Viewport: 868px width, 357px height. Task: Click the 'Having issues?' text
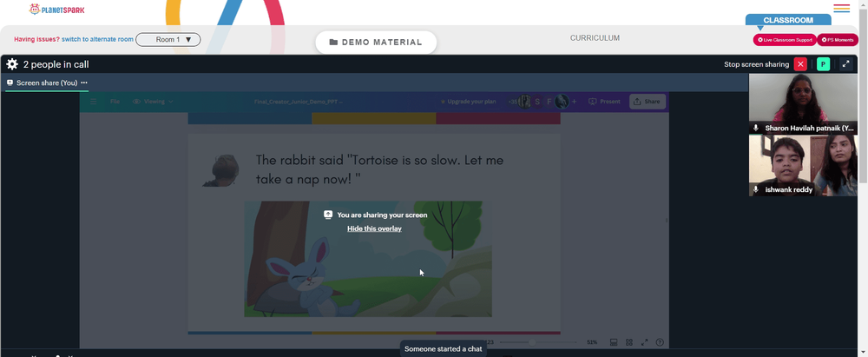pyautogui.click(x=36, y=39)
